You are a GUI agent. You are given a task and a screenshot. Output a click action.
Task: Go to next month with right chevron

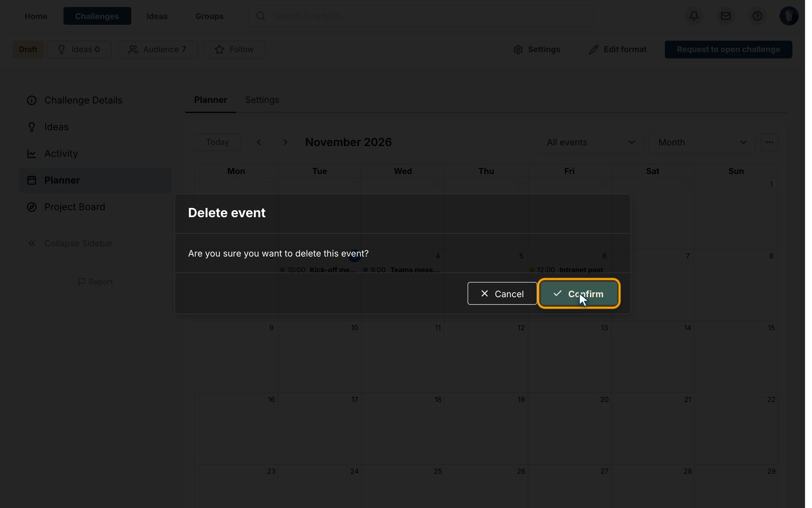point(285,142)
